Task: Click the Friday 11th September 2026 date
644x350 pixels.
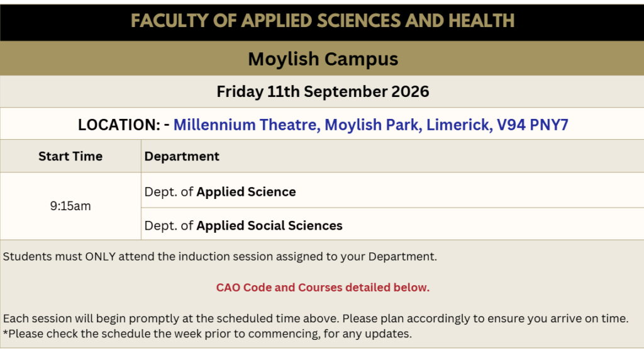Action: coord(323,91)
